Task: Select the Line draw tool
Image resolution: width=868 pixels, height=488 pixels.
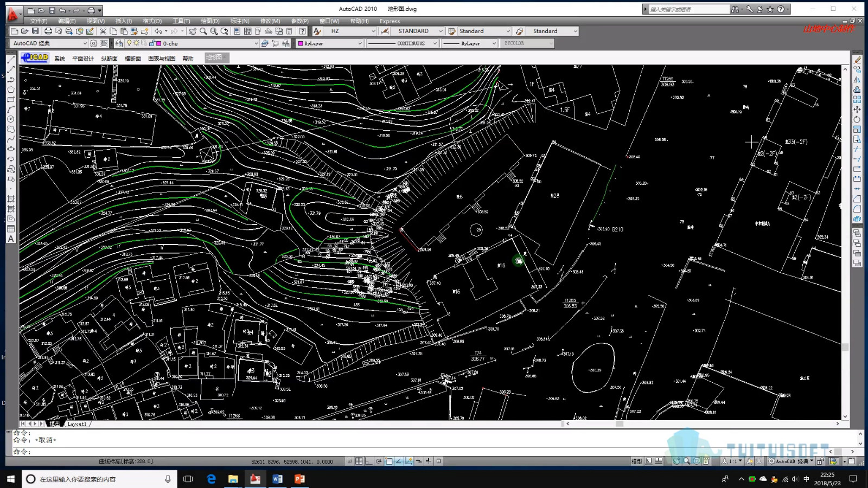Action: [10, 59]
